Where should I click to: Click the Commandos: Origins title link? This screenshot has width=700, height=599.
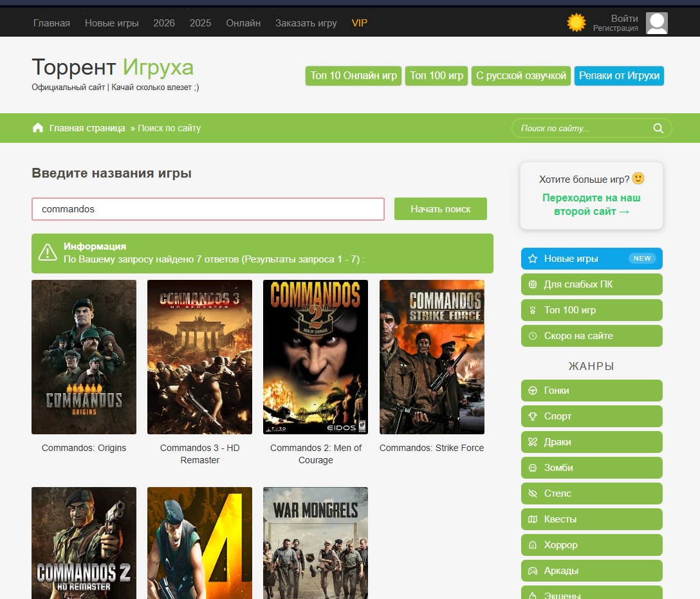(84, 448)
